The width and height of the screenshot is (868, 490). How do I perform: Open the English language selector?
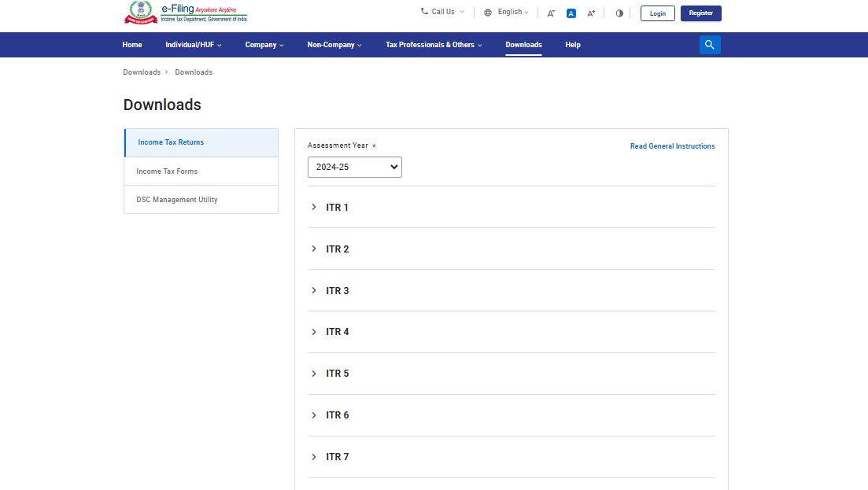506,13
